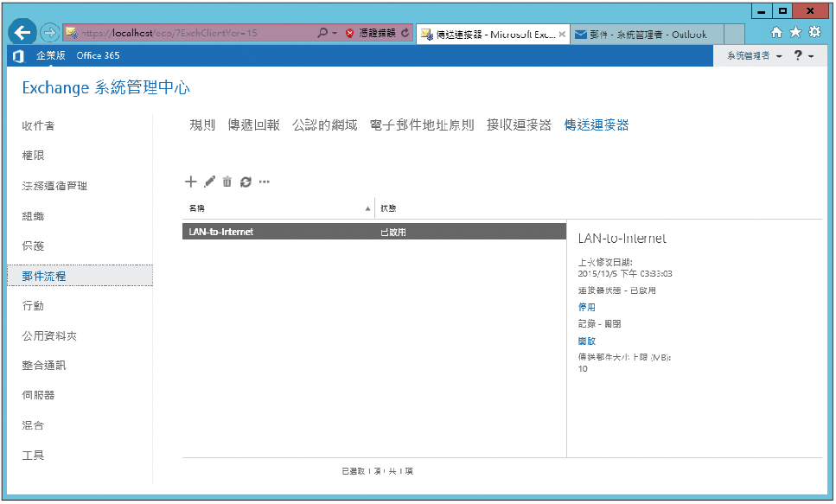The height and width of the screenshot is (504, 836).
Task: Open the browser Tools gear icon
Action: 814,33
